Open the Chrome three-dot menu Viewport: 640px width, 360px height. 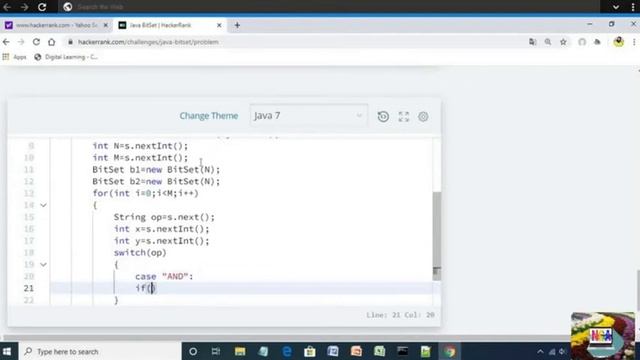tap(634, 42)
